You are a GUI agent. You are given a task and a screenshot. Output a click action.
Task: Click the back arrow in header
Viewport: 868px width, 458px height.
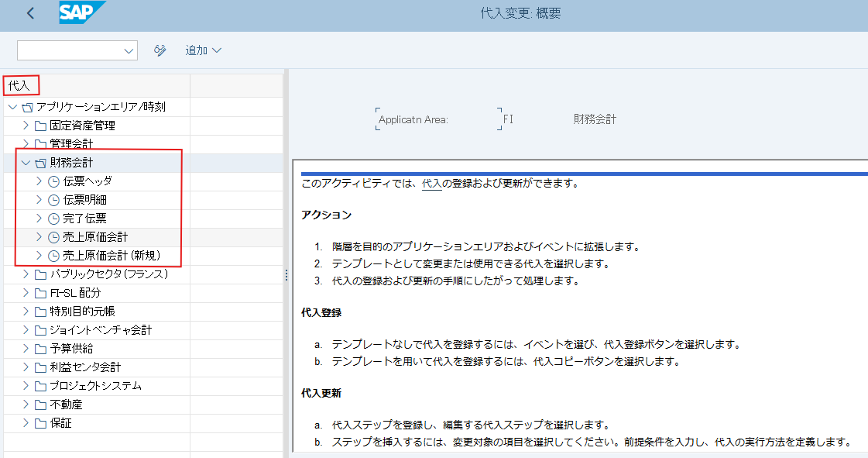(x=30, y=13)
